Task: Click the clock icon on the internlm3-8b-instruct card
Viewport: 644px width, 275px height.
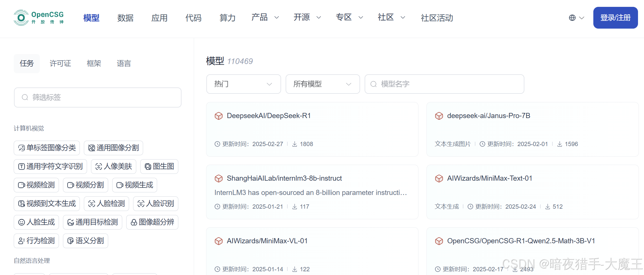Action: tap(218, 207)
